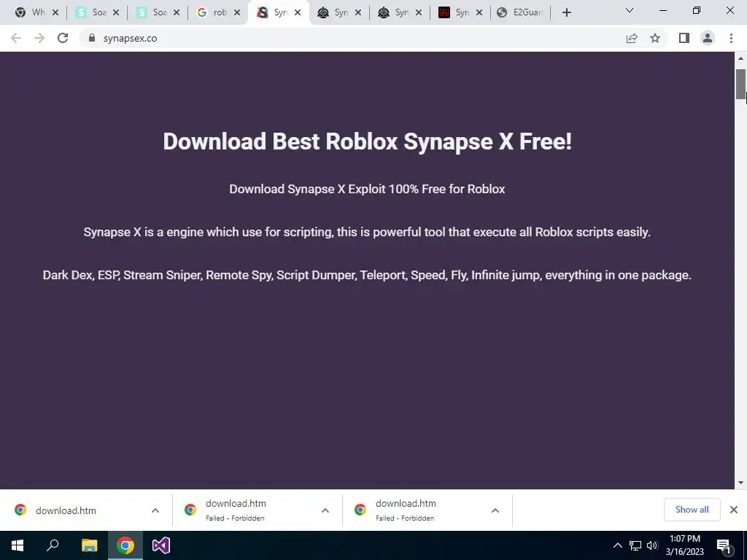Close the downloads shelf
The image size is (747, 560).
(x=734, y=510)
